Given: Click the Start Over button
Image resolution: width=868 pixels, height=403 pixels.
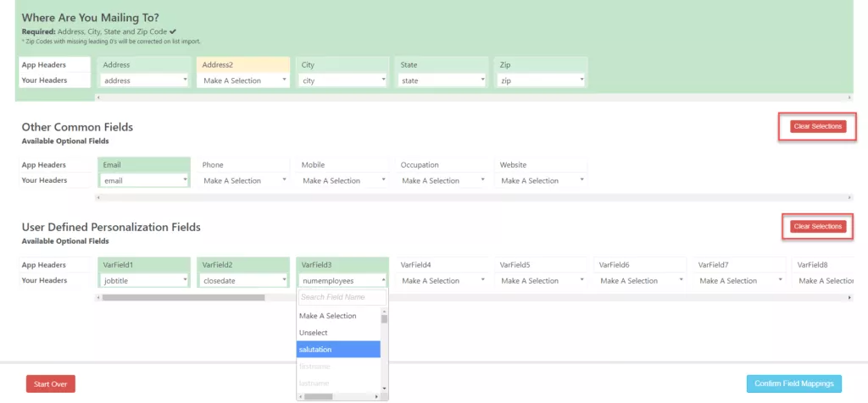Looking at the screenshot, I should tap(50, 384).
